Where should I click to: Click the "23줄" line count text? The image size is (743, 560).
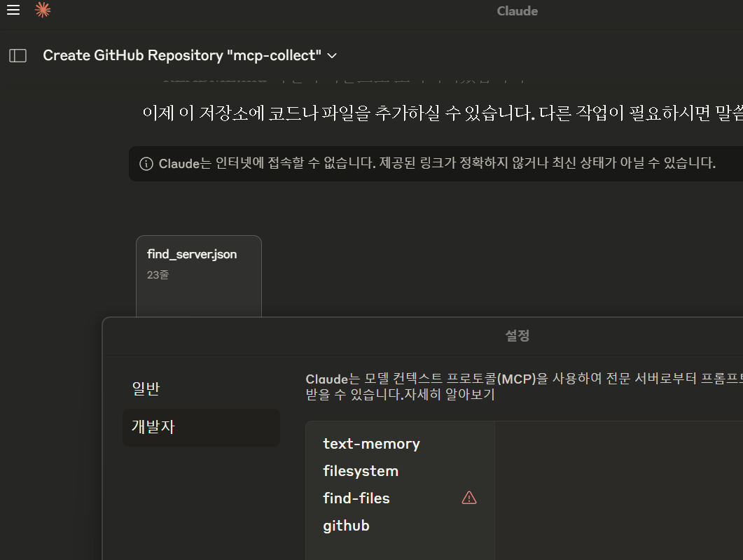coord(158,275)
